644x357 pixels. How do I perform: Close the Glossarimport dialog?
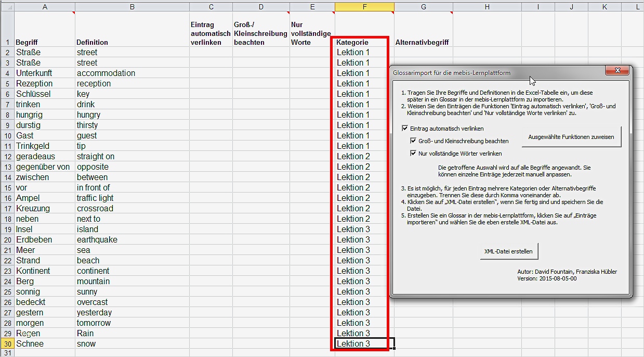[x=617, y=71]
